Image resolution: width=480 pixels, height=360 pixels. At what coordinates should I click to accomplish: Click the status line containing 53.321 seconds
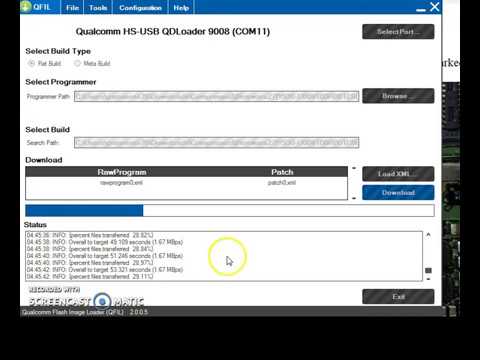105,270
